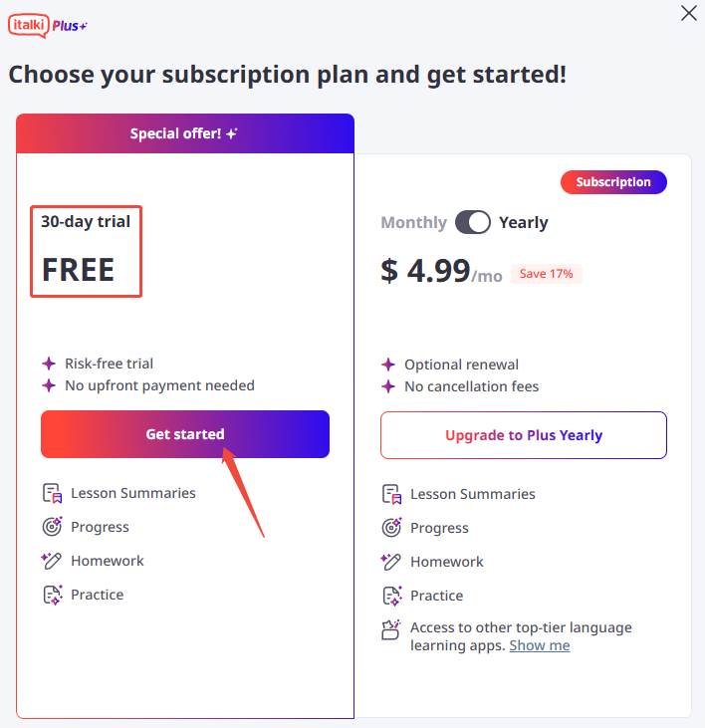Click Homework pencil icon in trial plan

[x=52, y=561]
